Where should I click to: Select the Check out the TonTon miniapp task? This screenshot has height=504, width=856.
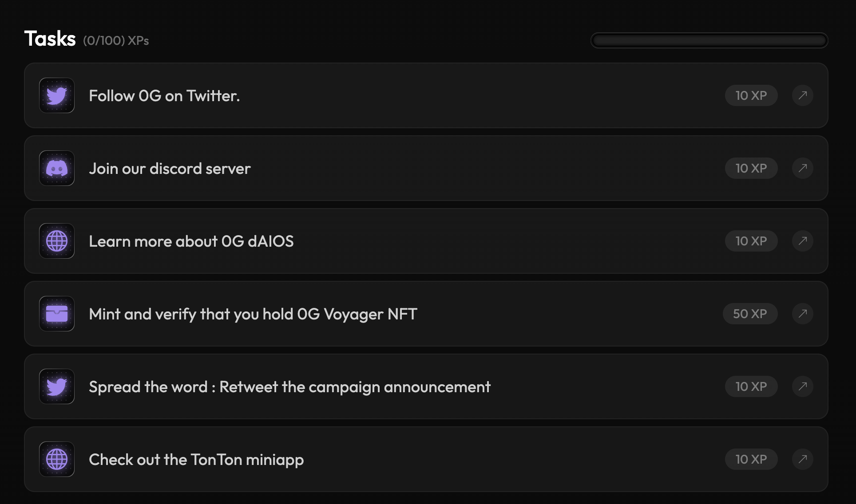(196, 460)
